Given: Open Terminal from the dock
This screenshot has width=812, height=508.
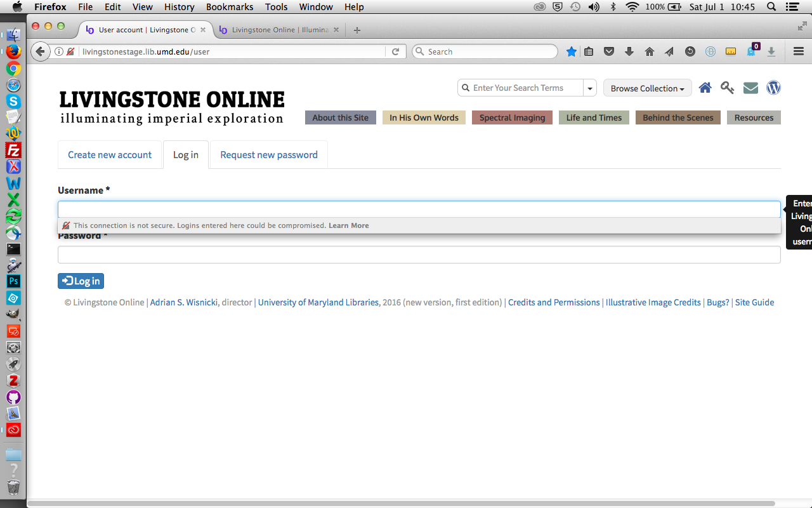Looking at the screenshot, I should click(x=13, y=249).
